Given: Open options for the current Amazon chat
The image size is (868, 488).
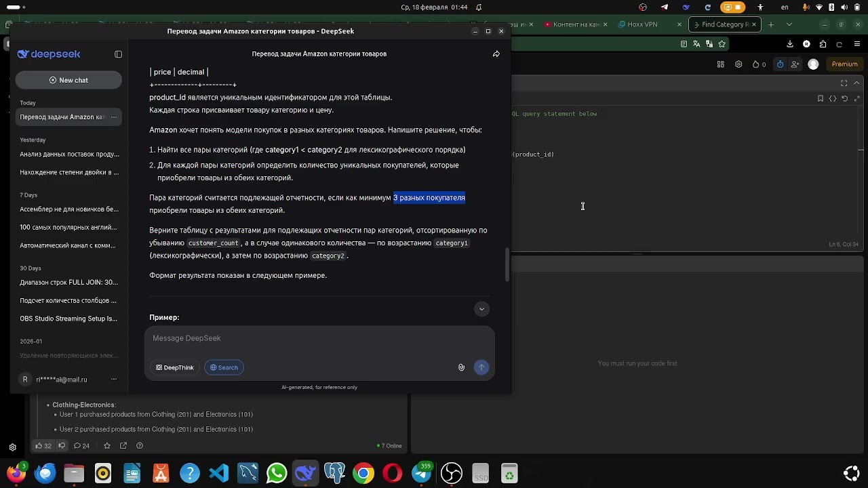Looking at the screenshot, I should pos(114,117).
